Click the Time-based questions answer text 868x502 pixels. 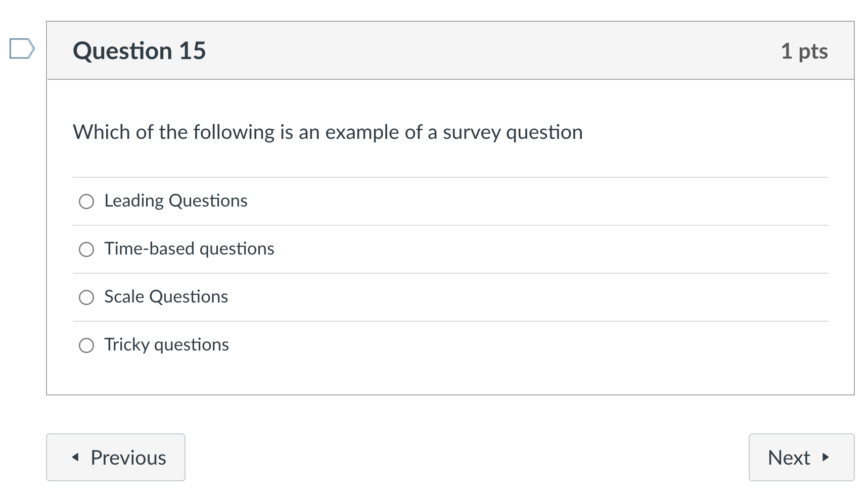pos(189,248)
